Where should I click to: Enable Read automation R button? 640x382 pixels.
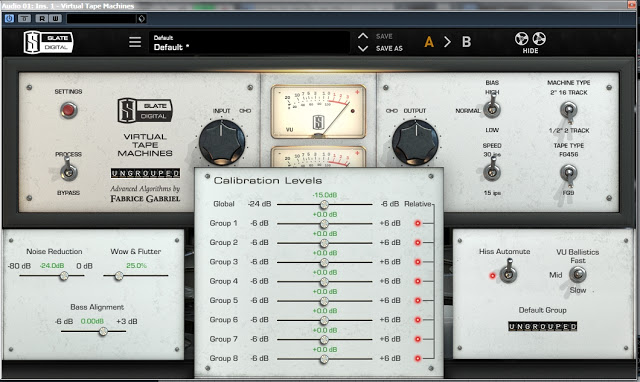coord(42,18)
